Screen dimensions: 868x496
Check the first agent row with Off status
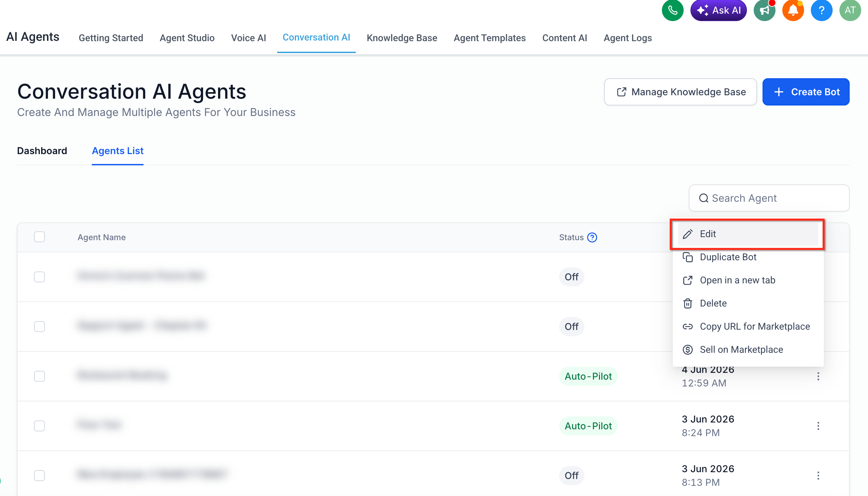pos(39,277)
